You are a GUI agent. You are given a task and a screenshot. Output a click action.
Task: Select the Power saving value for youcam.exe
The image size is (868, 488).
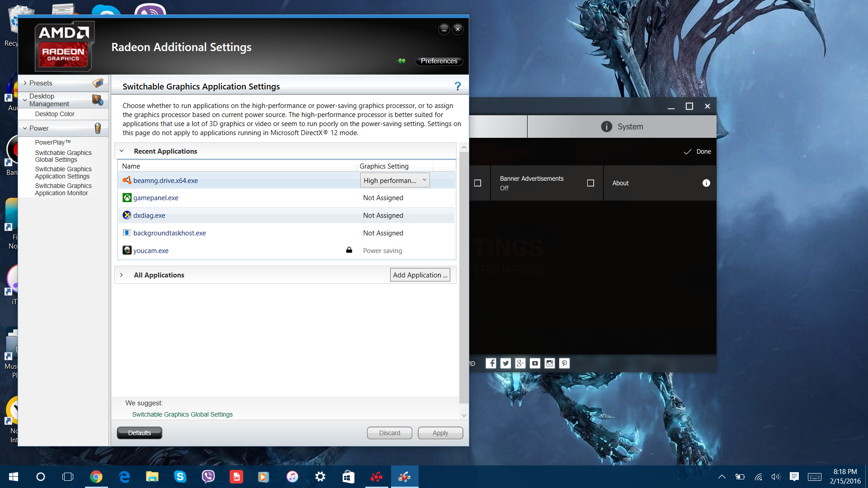click(x=382, y=251)
